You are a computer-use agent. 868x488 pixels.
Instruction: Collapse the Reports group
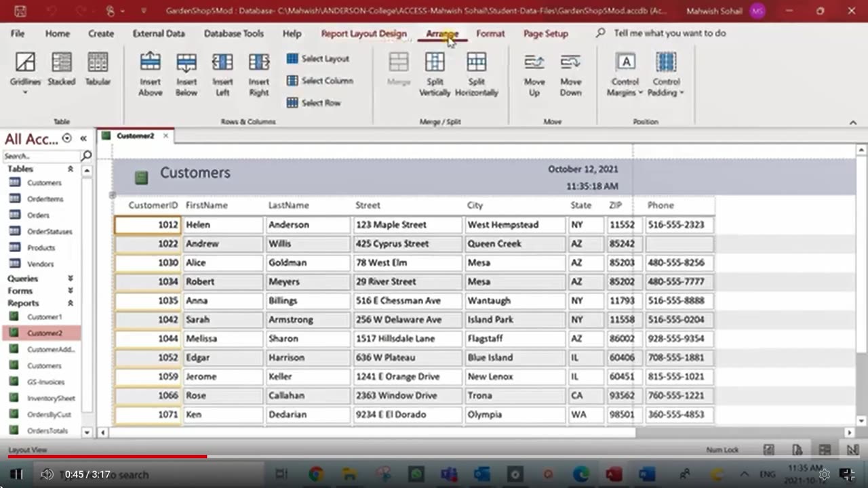pos(70,303)
